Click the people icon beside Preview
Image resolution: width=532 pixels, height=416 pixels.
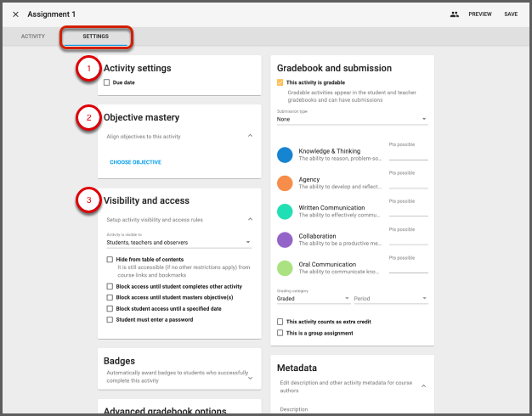(x=455, y=14)
